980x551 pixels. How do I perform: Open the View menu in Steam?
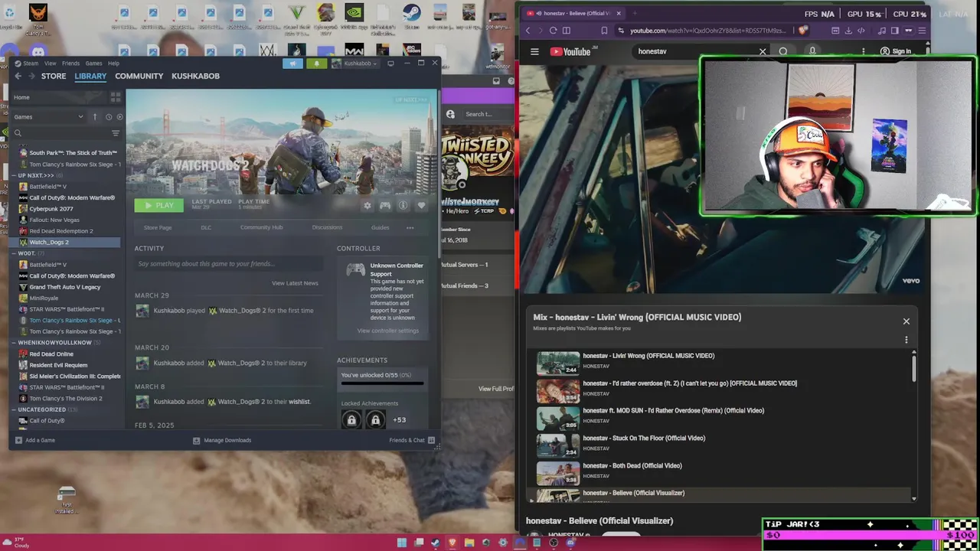pyautogui.click(x=50, y=64)
